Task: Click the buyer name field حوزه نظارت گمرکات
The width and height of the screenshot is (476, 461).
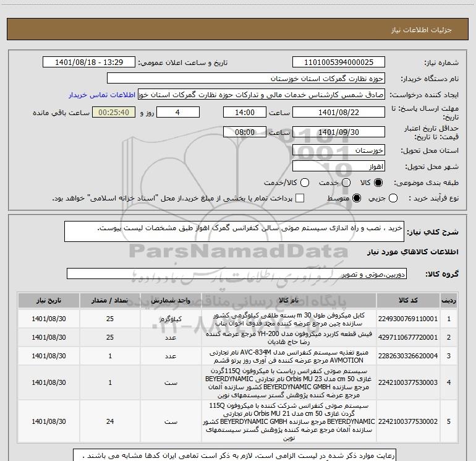Action: tap(246, 79)
